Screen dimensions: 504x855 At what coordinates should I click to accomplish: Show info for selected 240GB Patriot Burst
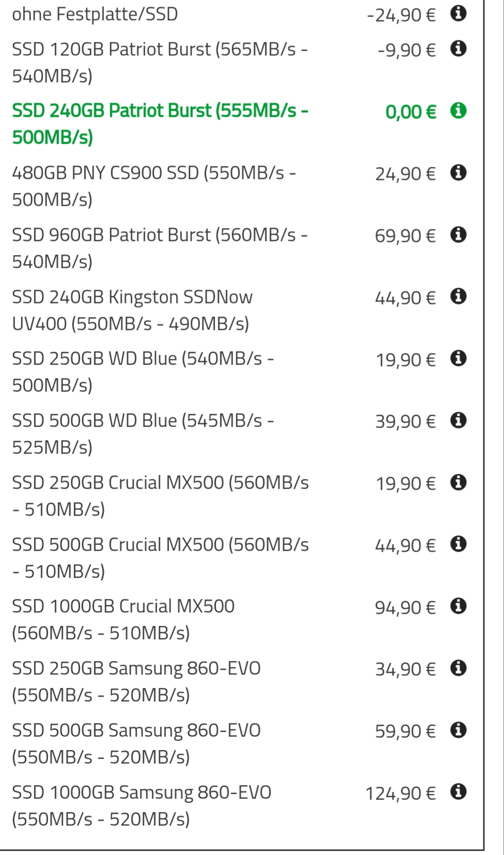[458, 111]
